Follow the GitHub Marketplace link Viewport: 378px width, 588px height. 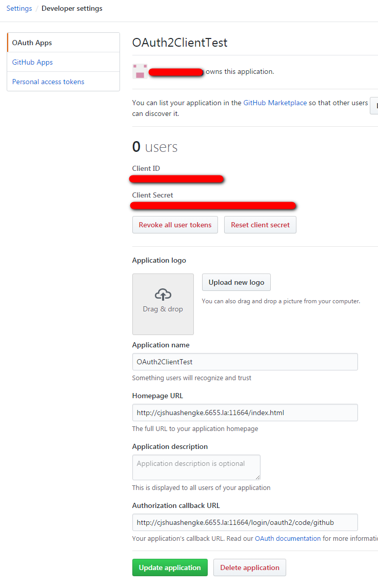coord(275,103)
